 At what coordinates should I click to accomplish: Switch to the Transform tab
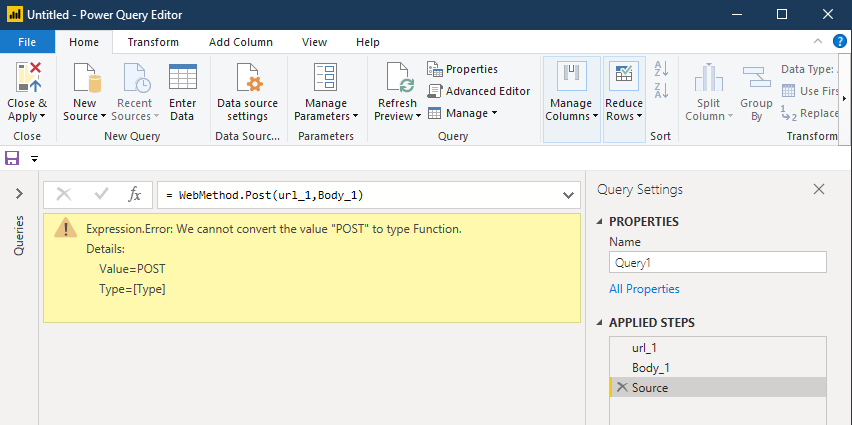[x=153, y=42]
